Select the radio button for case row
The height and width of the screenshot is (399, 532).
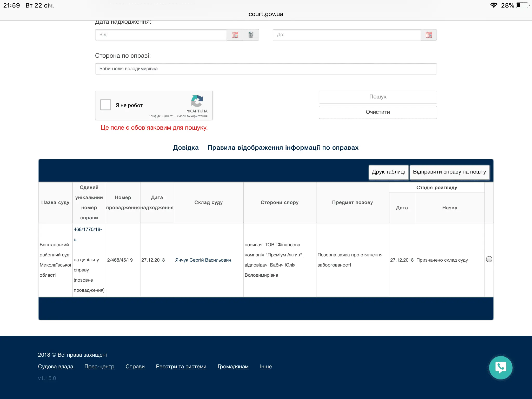489,259
